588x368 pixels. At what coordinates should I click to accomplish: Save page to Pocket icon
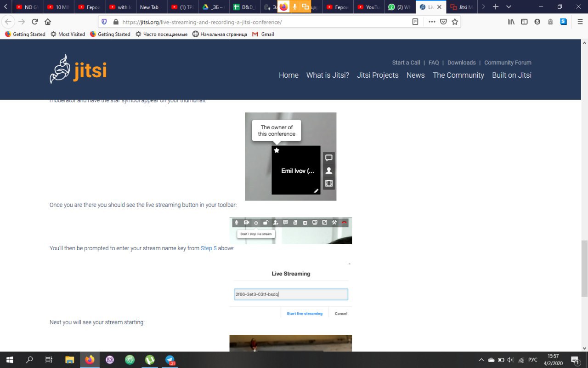[443, 22]
